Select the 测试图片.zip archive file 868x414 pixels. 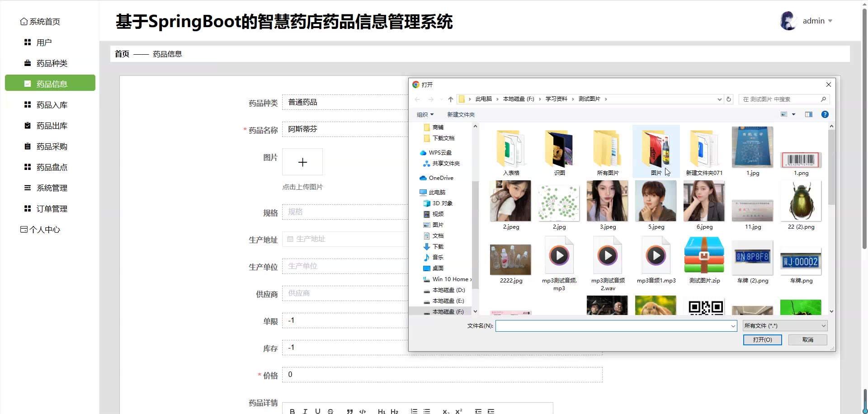(x=704, y=260)
